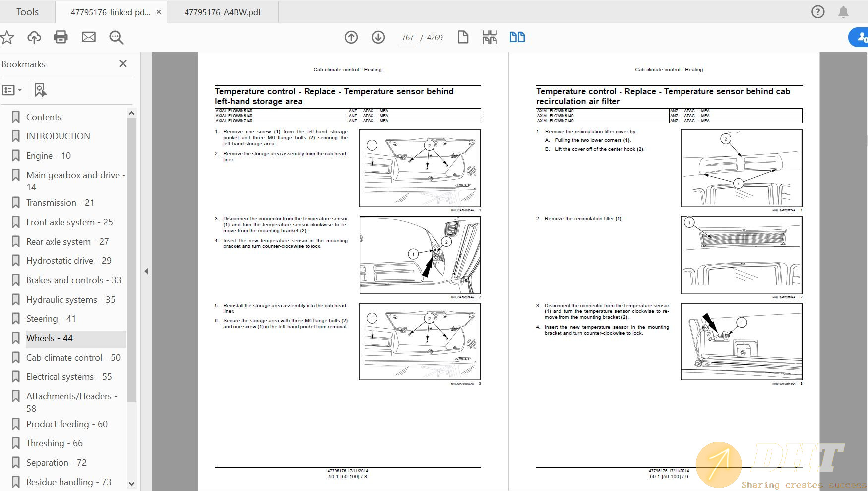Select the Wheels - 44 bookmark
Screen dimensions: 868x491
(x=50, y=338)
